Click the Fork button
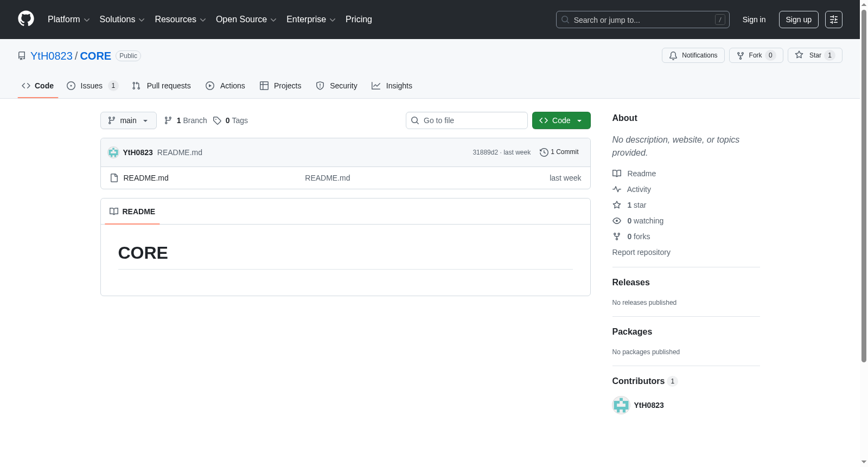The height and width of the screenshot is (467, 868). (x=756, y=55)
